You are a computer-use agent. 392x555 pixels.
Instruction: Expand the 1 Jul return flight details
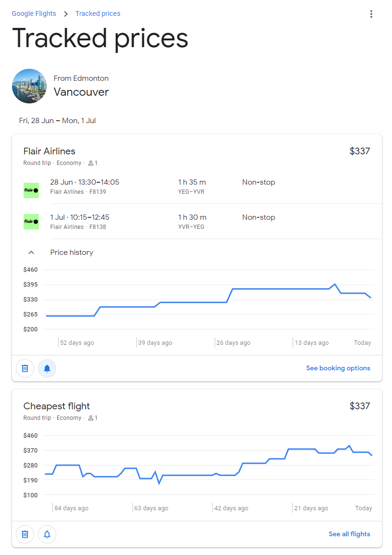tap(192, 221)
